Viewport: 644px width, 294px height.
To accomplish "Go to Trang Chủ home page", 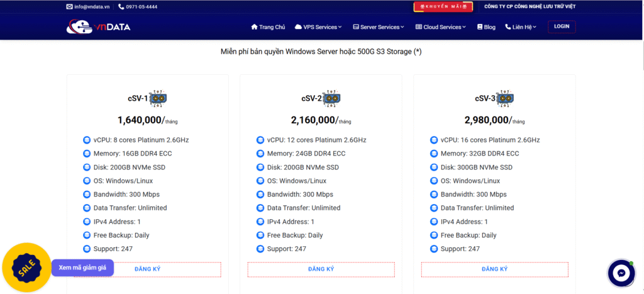I will pyautogui.click(x=268, y=27).
